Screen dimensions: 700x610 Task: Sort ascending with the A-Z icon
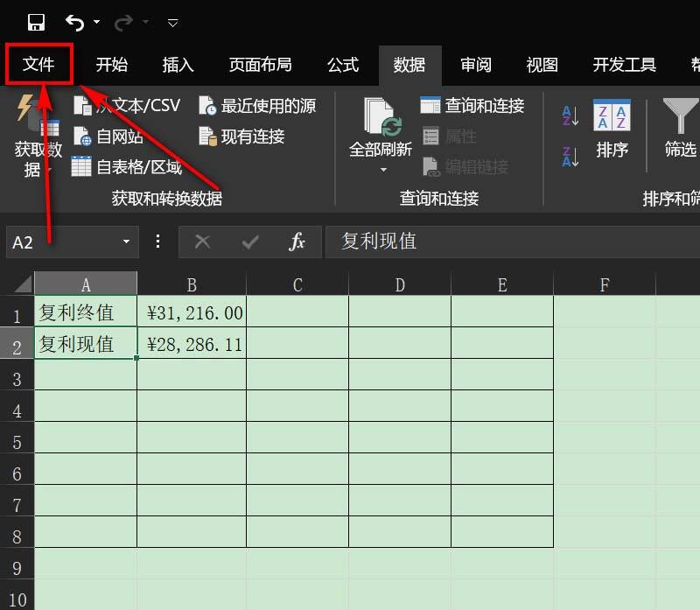tap(570, 116)
